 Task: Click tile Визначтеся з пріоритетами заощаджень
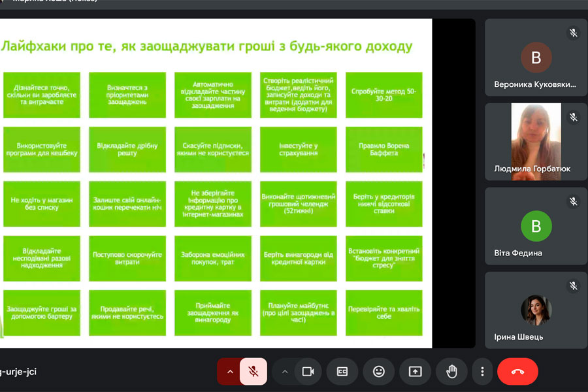click(127, 95)
